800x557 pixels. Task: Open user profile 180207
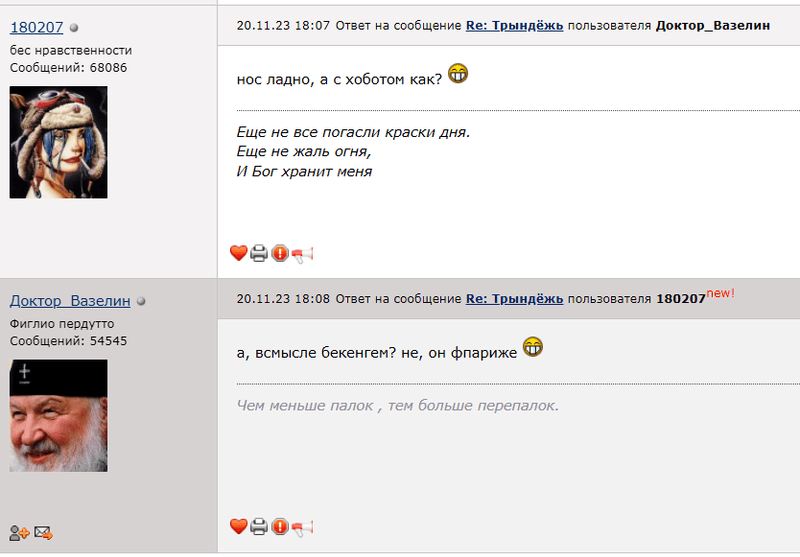pyautogui.click(x=37, y=27)
